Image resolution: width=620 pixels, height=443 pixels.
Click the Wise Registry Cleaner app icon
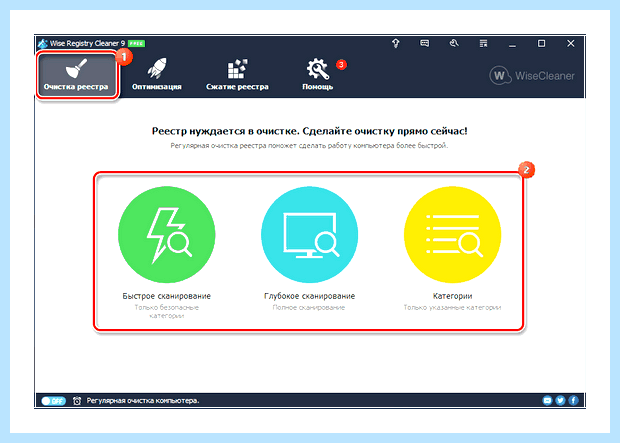point(42,43)
